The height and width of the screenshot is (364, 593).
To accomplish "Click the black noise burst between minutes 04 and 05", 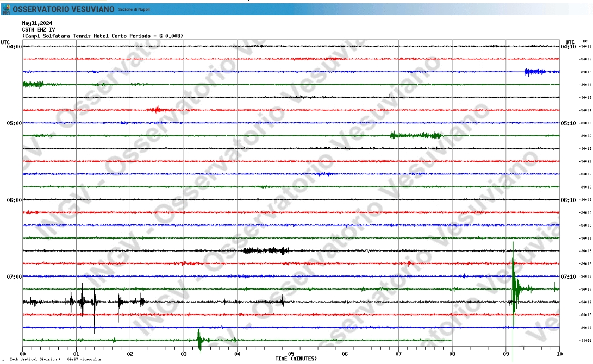I will click(266, 250).
